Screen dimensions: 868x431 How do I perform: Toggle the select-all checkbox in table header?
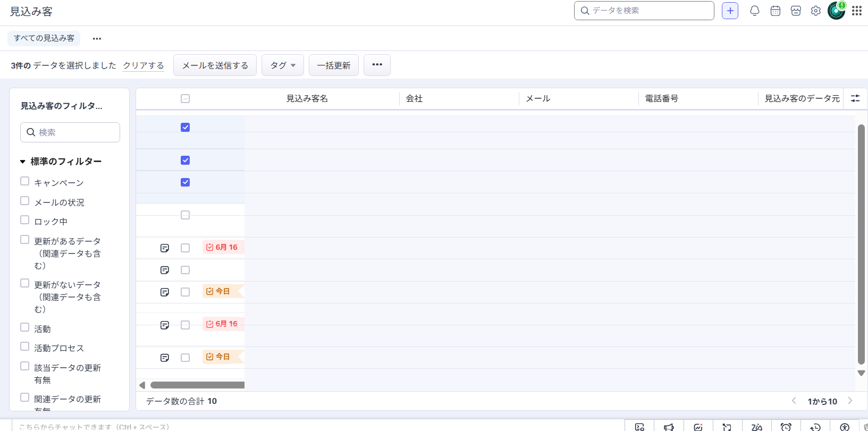click(185, 98)
